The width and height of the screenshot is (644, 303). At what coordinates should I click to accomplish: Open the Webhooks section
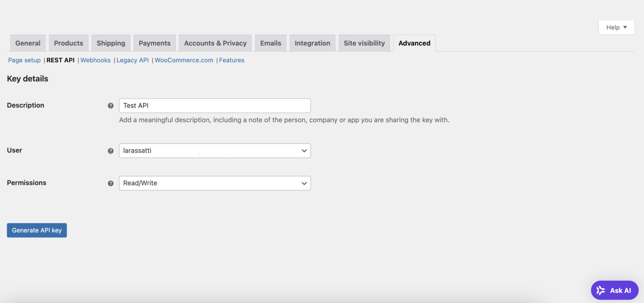click(x=95, y=60)
